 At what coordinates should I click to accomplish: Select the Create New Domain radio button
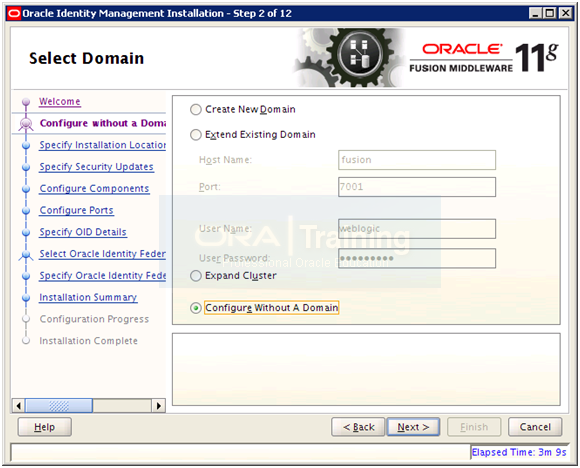tap(196, 110)
